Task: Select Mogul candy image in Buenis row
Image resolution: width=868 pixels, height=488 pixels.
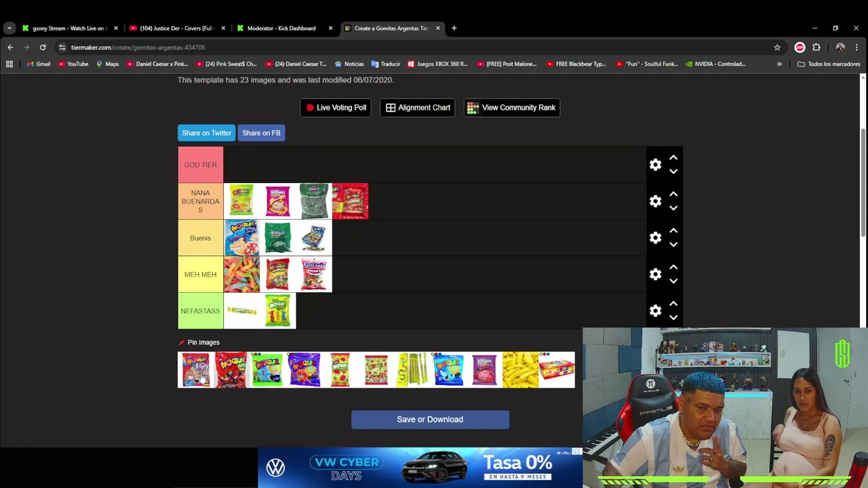Action: point(241,238)
